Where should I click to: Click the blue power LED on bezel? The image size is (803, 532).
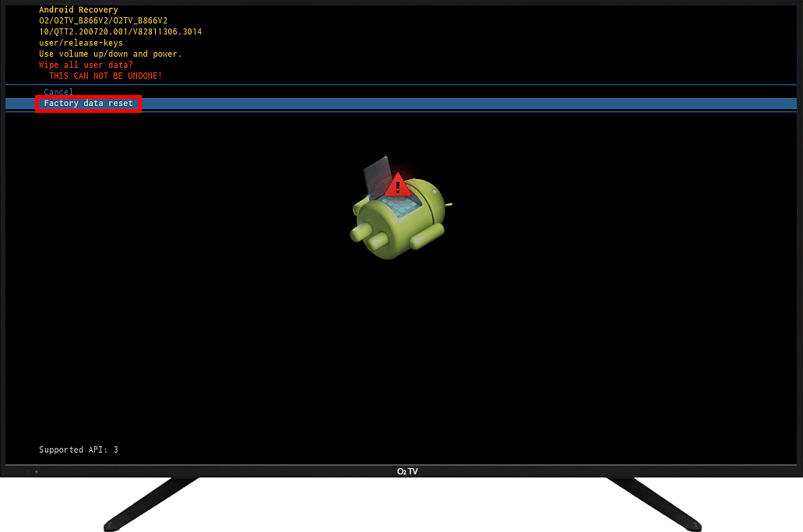point(36,471)
